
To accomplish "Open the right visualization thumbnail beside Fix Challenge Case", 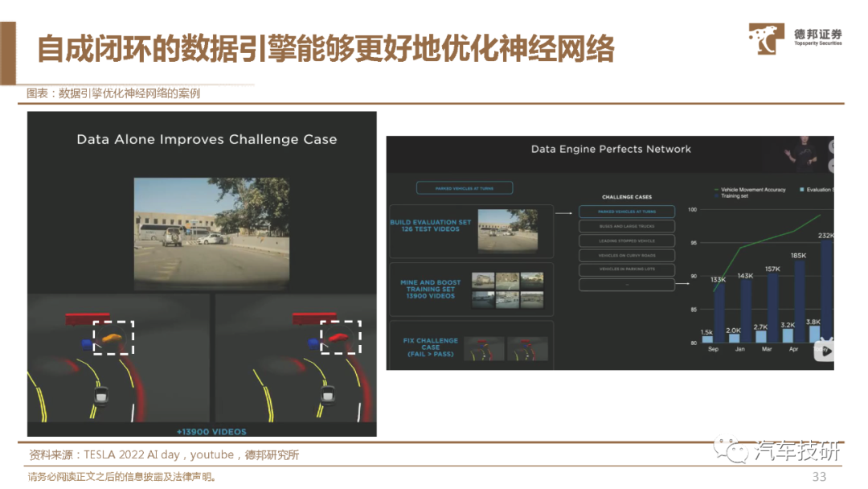I will (x=527, y=349).
